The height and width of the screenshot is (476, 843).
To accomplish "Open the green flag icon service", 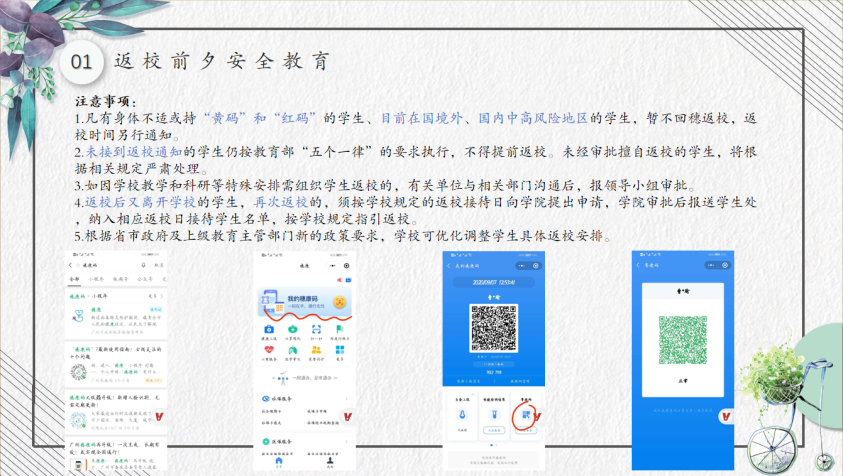I will click(340, 329).
